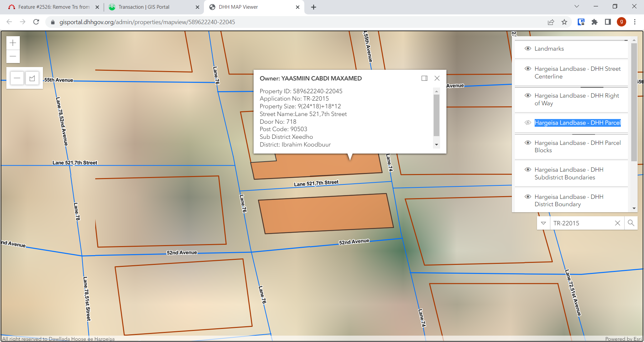Image resolution: width=644 pixels, height=342 pixels.
Task: Open the Extensions puzzle menu
Action: 594,22
